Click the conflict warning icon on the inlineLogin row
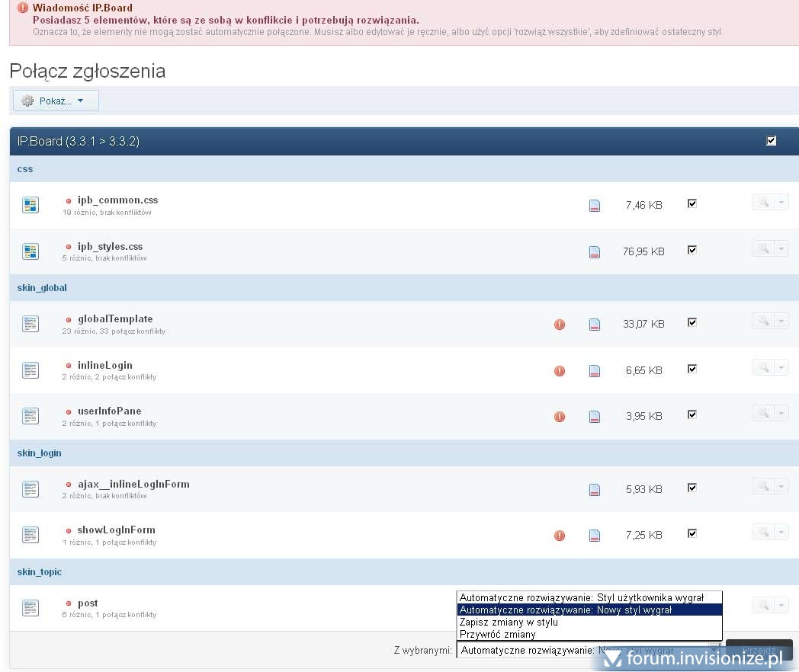The height and width of the screenshot is (672, 799). [560, 371]
